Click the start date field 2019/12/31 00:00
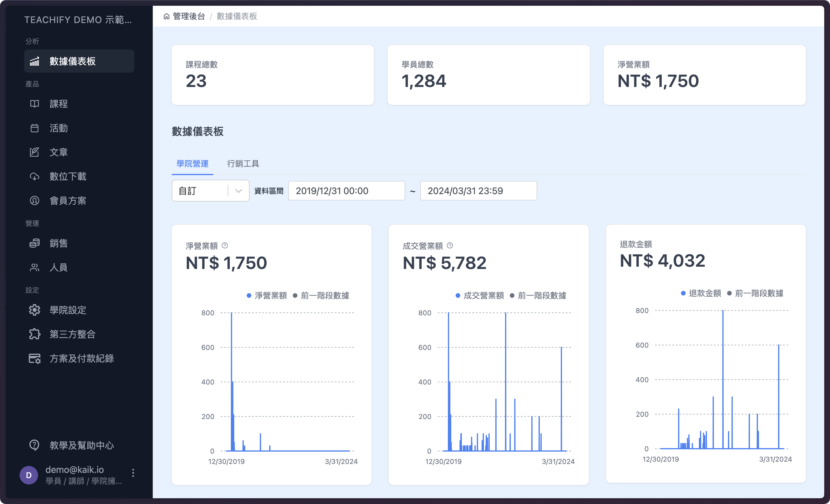 (x=347, y=191)
